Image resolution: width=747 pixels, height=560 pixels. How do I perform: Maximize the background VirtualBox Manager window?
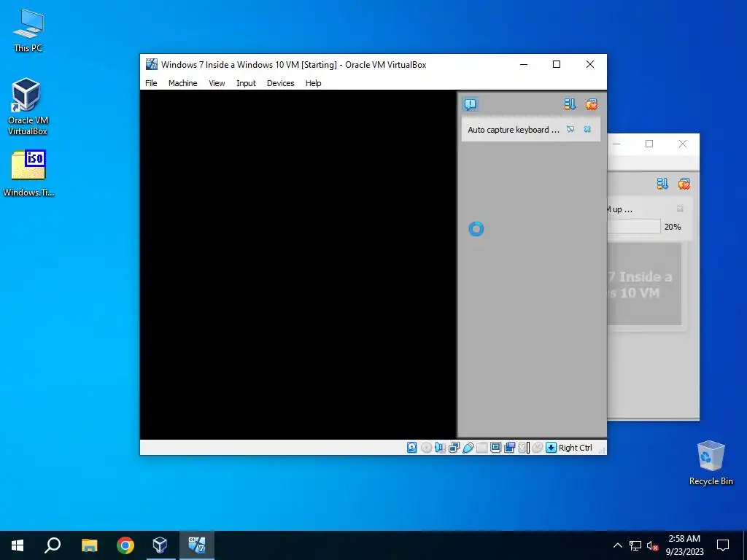click(649, 144)
